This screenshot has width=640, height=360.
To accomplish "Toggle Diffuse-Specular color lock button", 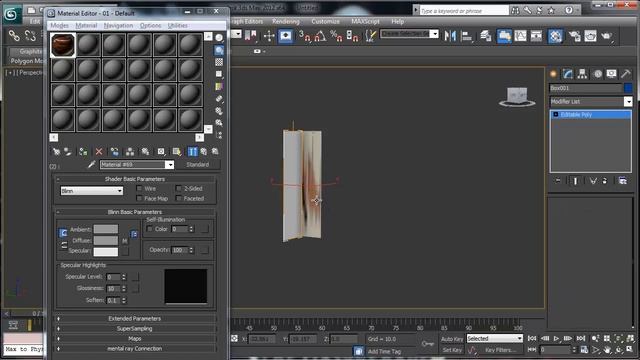I will coord(64,245).
